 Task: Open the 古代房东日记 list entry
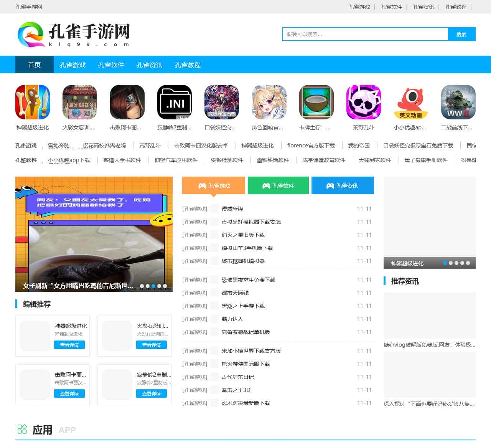[238, 377]
